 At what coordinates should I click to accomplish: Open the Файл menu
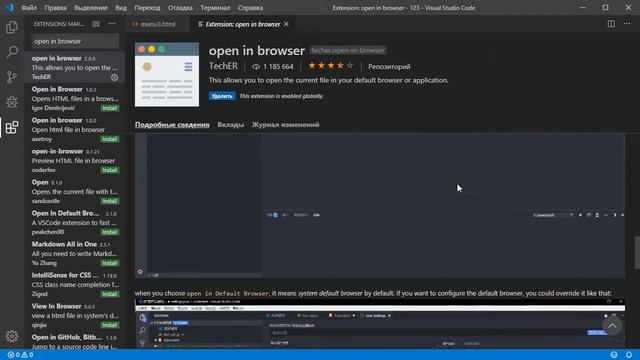(x=29, y=8)
